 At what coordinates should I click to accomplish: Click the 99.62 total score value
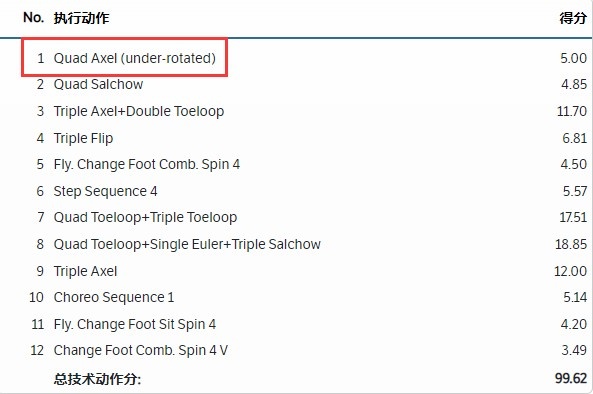(571, 378)
